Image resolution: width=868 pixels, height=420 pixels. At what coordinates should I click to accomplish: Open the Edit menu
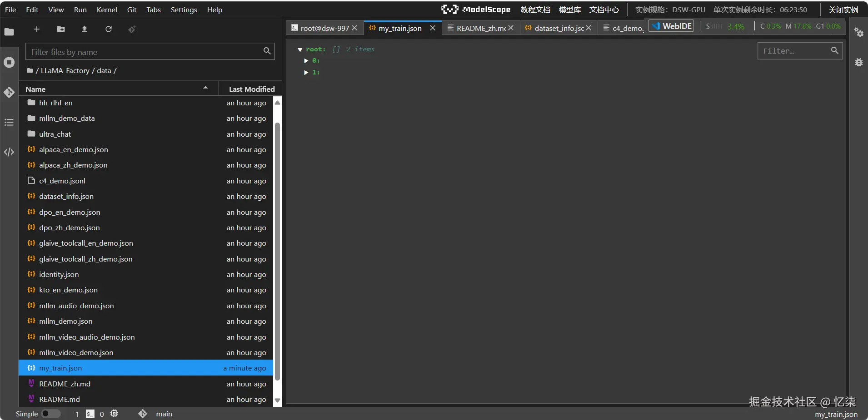click(x=32, y=10)
